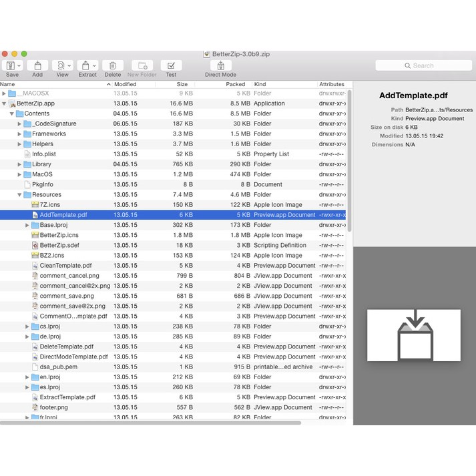
Task: Sort by the Size column header
Action: [x=182, y=85]
